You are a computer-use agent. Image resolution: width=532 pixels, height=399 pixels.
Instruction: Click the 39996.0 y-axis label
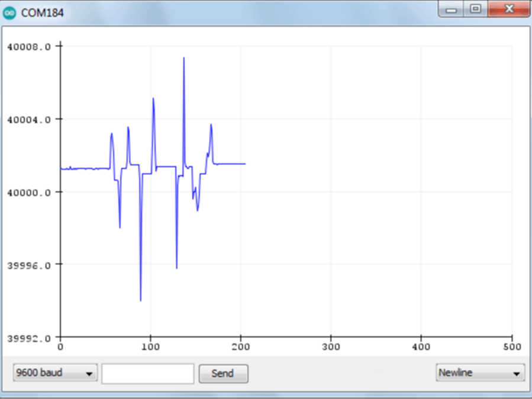(29, 265)
